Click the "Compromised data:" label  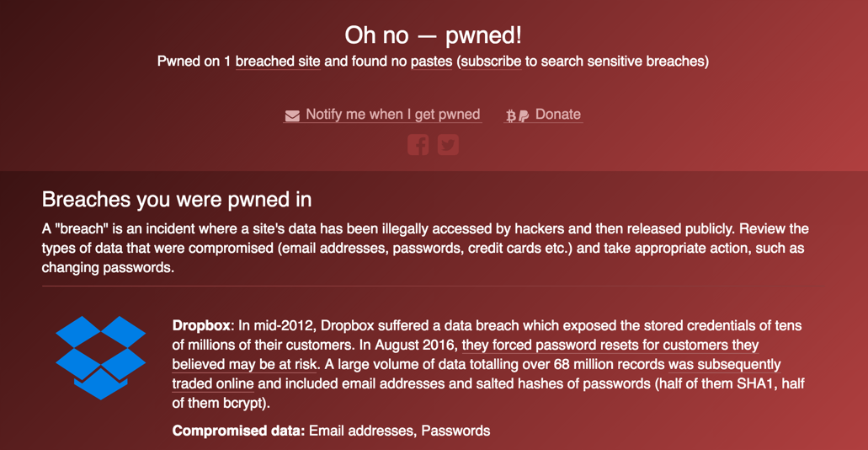coord(238,431)
